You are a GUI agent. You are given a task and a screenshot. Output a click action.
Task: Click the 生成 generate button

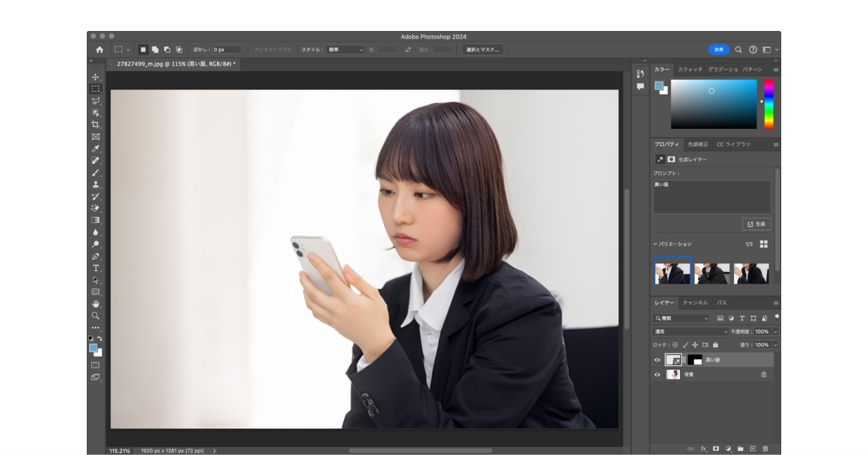(756, 224)
